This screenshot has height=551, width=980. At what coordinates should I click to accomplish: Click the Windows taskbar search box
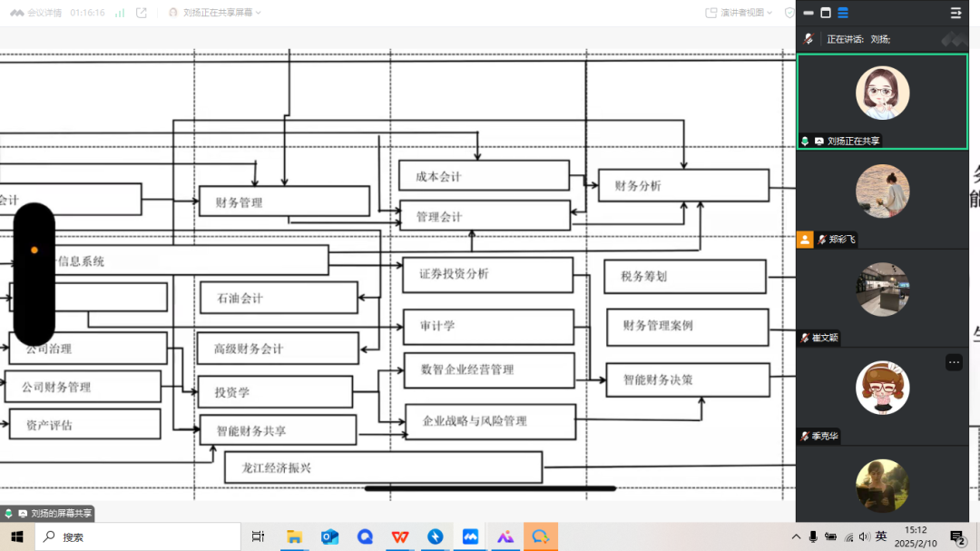(136, 536)
